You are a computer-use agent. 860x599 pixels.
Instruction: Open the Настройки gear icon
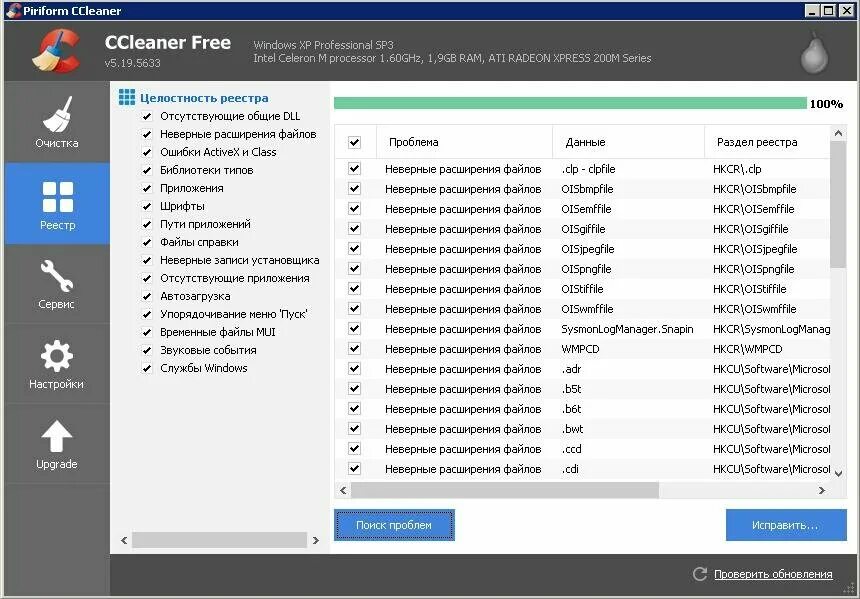point(56,356)
